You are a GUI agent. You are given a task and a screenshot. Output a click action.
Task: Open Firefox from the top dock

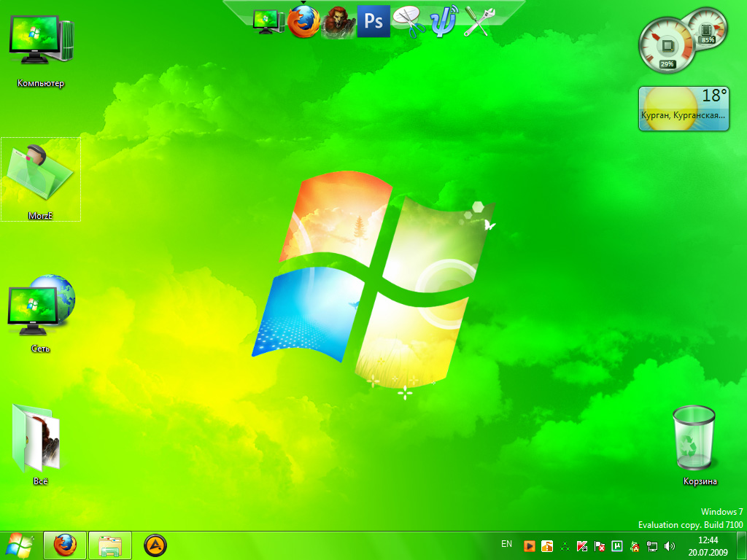pos(303,22)
